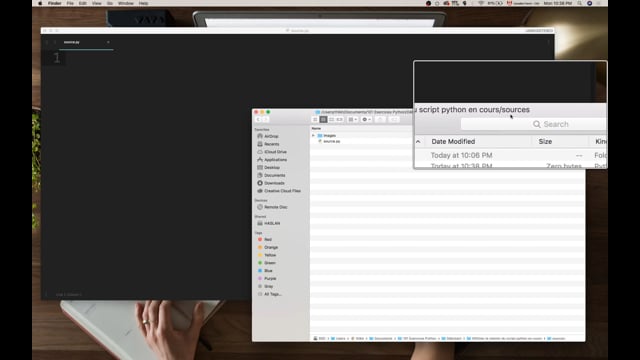Open AirDrop in the Finder sidebar
This screenshot has height=360, width=640.
268,136
